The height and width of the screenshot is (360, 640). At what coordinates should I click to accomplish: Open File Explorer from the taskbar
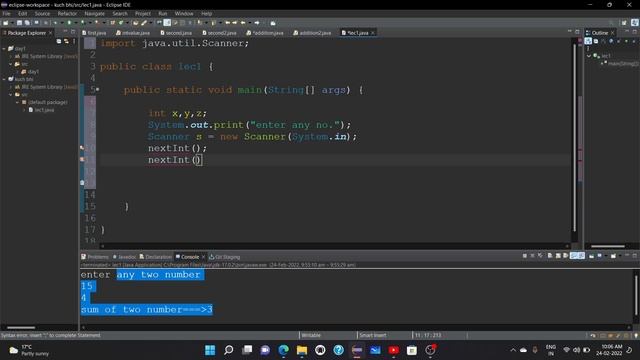pyautogui.click(x=302, y=350)
